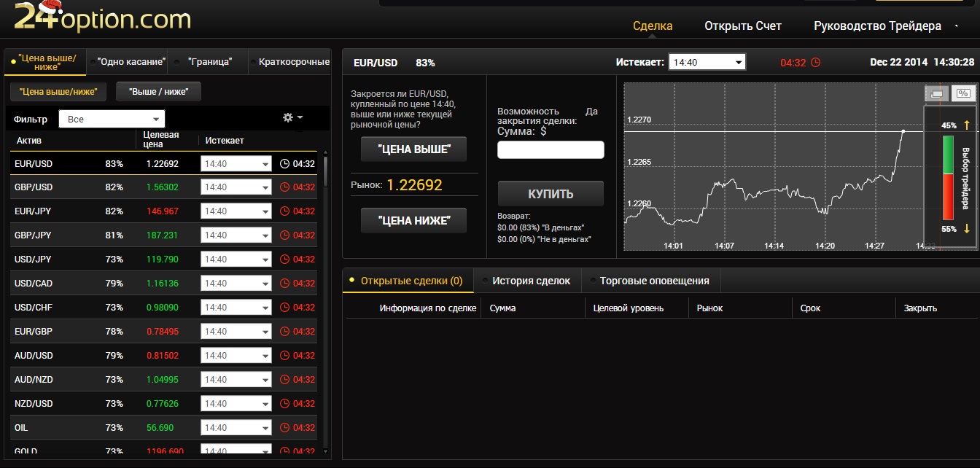Select the "Граница" option type
Screen dimensions: 980x468
click(209, 62)
